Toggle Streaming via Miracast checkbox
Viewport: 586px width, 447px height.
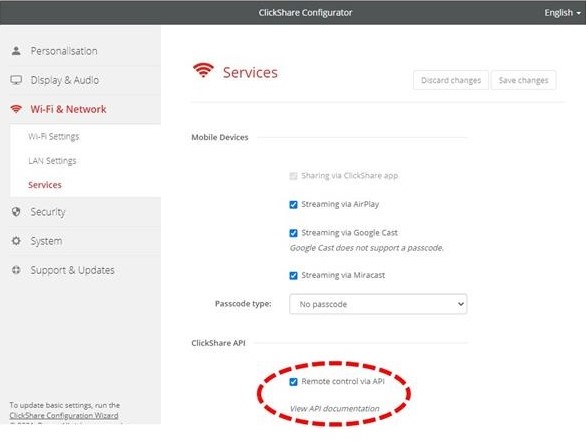[x=293, y=275]
